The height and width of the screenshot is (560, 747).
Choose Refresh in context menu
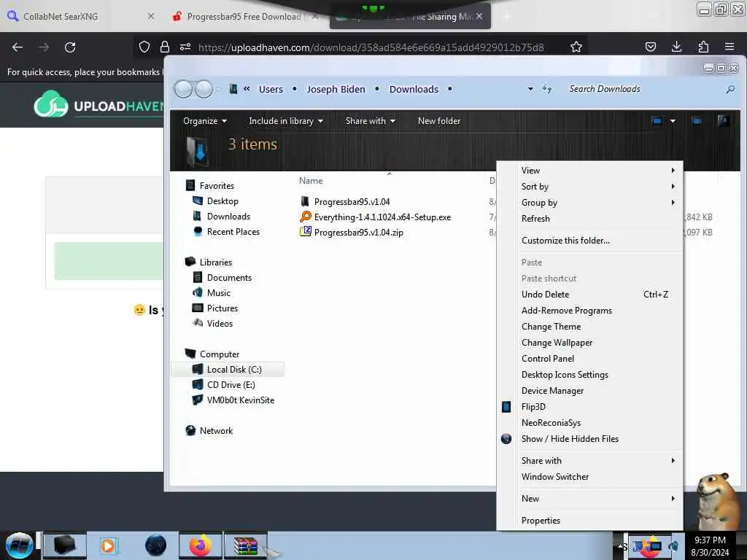(589, 219)
